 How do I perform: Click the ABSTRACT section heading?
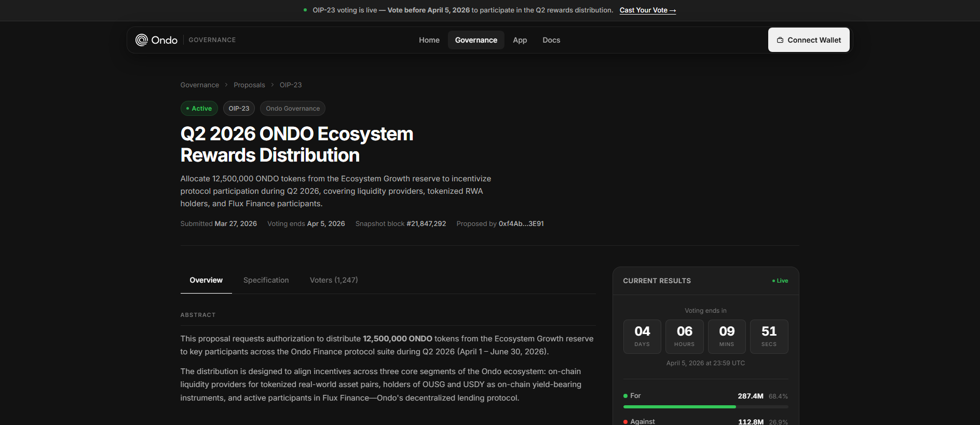[x=198, y=315]
